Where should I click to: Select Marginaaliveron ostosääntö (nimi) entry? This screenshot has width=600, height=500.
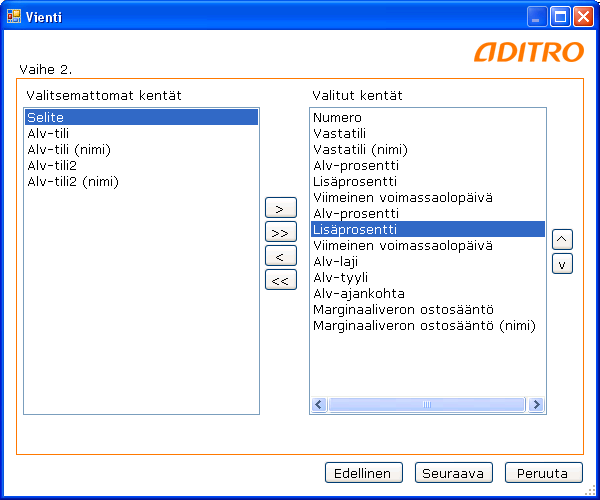pyautogui.click(x=427, y=326)
